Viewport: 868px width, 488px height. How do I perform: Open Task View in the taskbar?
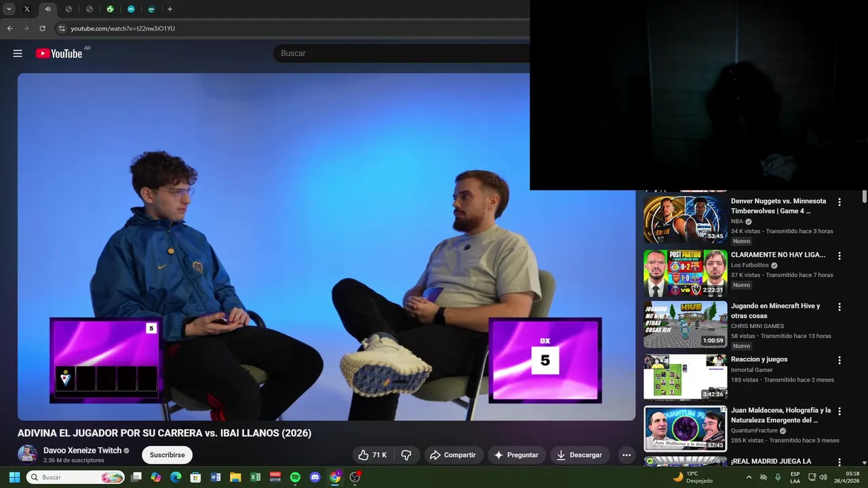click(x=136, y=477)
